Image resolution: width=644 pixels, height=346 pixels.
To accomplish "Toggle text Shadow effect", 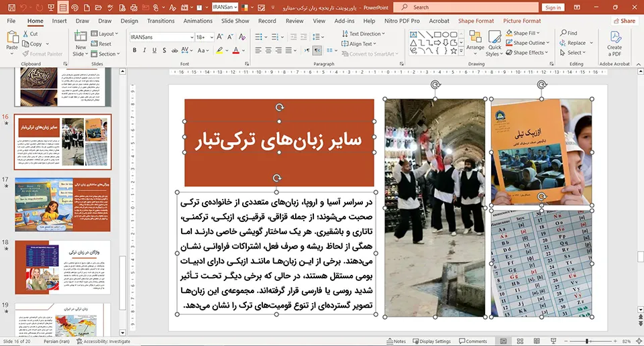I will [x=164, y=50].
